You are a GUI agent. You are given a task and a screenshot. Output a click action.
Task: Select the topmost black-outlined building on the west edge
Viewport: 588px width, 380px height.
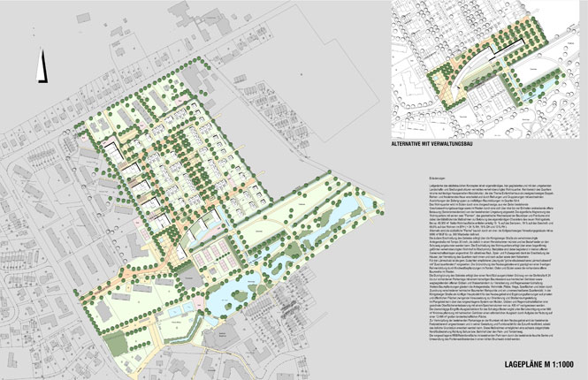[x=112, y=152]
